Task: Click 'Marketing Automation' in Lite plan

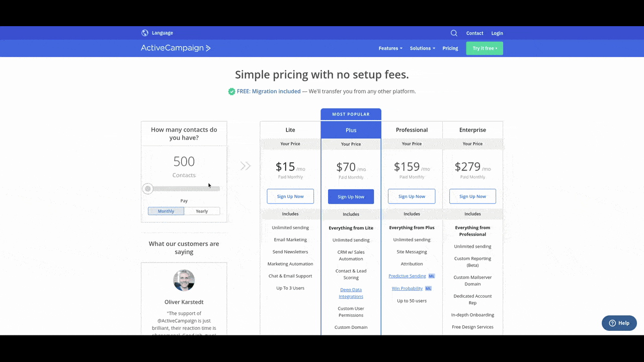Action: (x=290, y=264)
